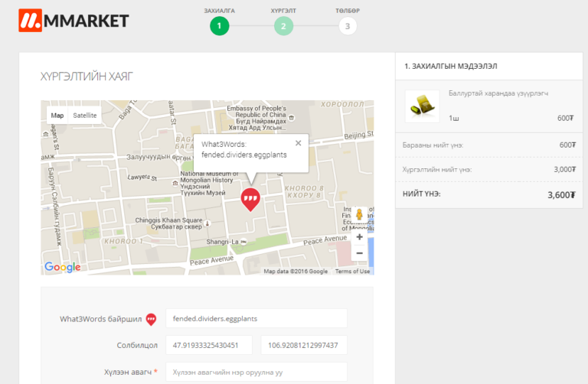Close the What3Words info popup
588x384 pixels.
(x=298, y=143)
